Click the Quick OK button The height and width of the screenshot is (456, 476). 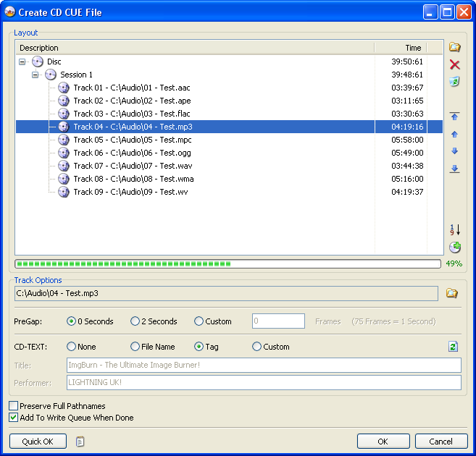pyautogui.click(x=38, y=441)
